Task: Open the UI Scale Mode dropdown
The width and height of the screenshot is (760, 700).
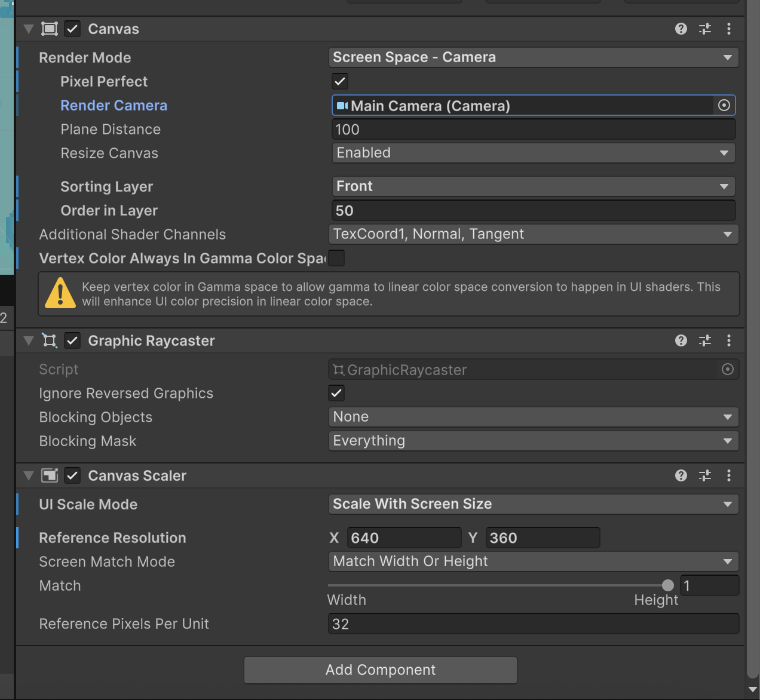Action: click(533, 504)
